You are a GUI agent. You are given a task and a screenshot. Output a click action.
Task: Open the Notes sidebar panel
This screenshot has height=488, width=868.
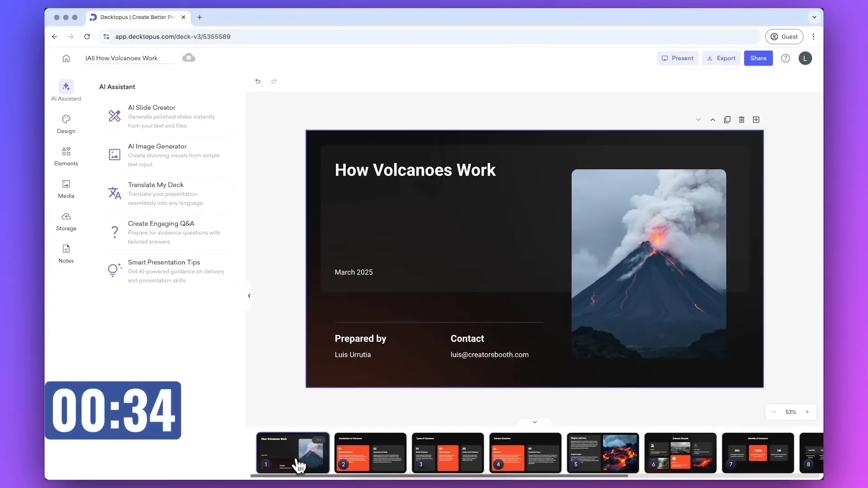click(x=66, y=254)
